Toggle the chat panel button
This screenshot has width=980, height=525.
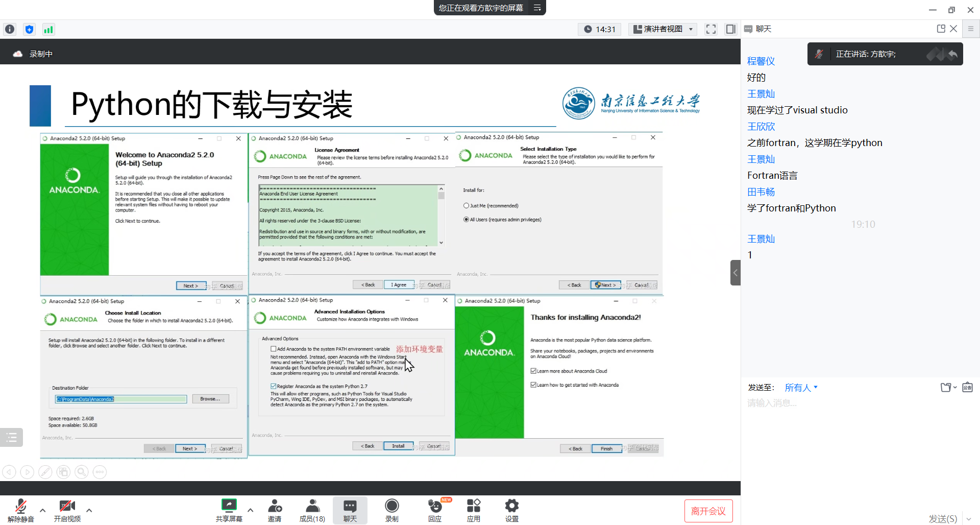[350, 510]
